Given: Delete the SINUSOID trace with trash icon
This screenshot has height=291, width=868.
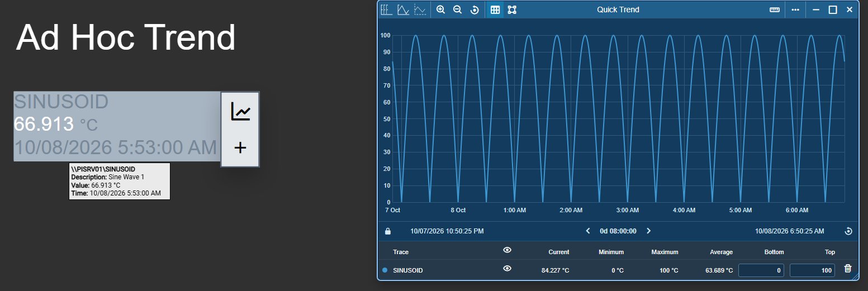Looking at the screenshot, I should point(847,269).
